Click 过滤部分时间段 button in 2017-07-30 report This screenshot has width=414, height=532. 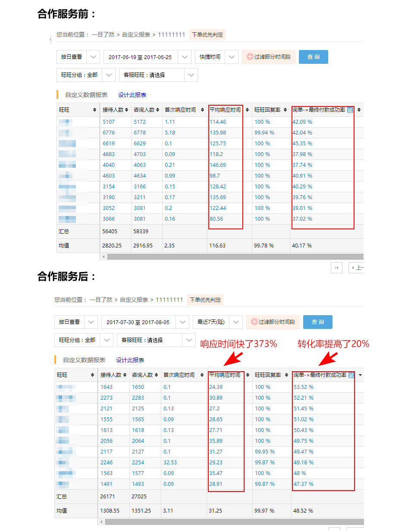(x=273, y=322)
